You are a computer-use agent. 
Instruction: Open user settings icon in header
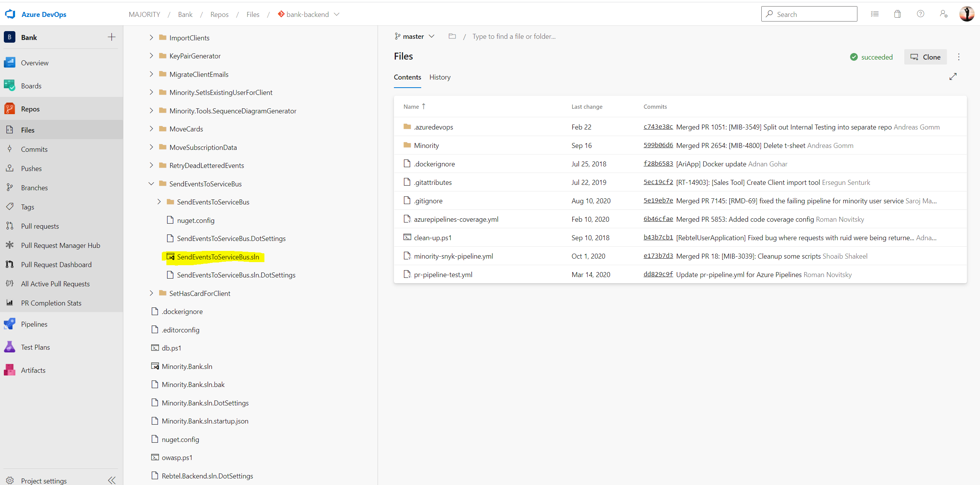pyautogui.click(x=943, y=14)
